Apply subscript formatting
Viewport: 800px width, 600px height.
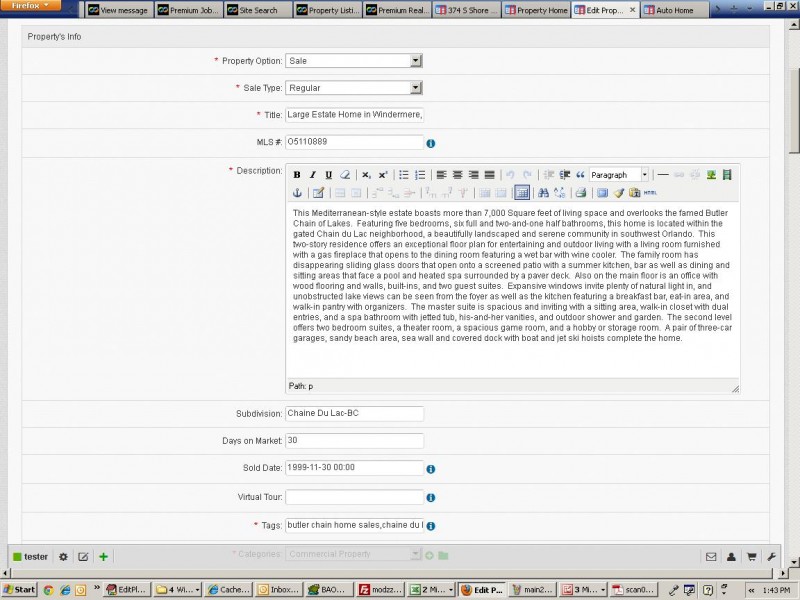366,175
